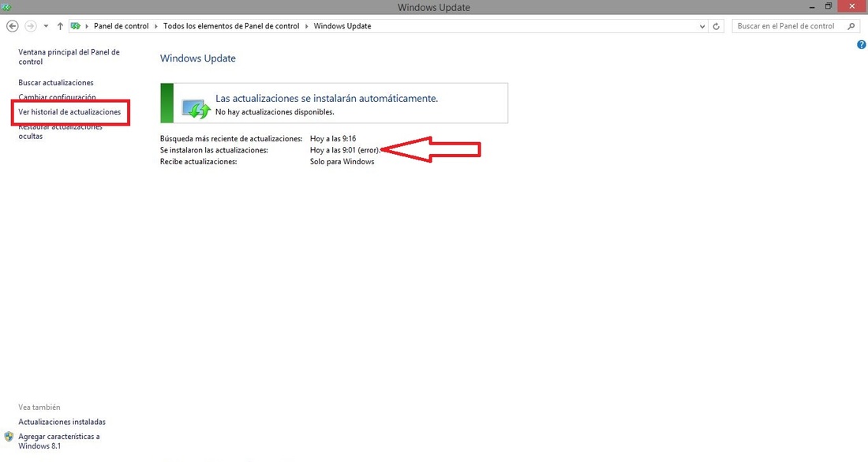Click 'Agregar características a Windows 8.1'
Image resolution: width=868 pixels, height=462 pixels.
coord(58,441)
